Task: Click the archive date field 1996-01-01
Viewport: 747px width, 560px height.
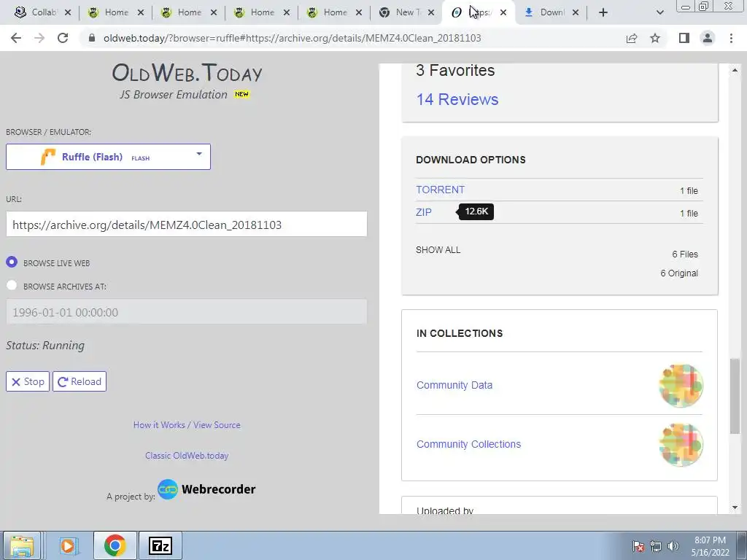Action: tap(186, 312)
